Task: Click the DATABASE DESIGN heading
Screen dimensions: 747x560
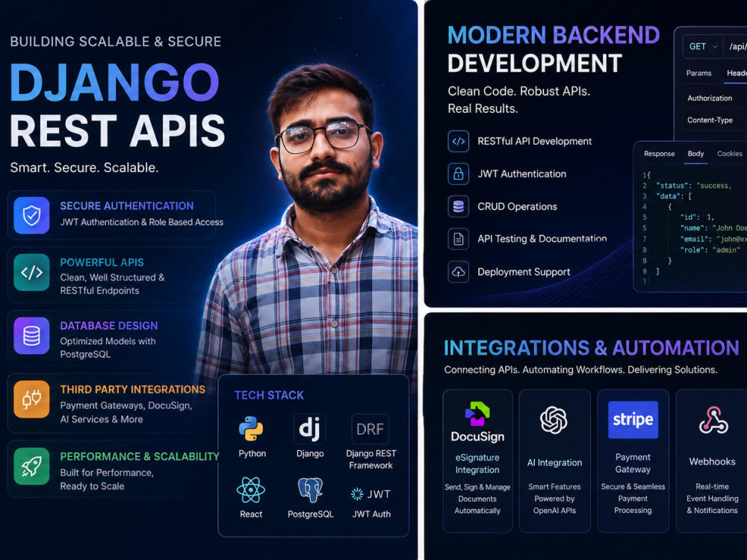Action: pyautogui.click(x=108, y=326)
